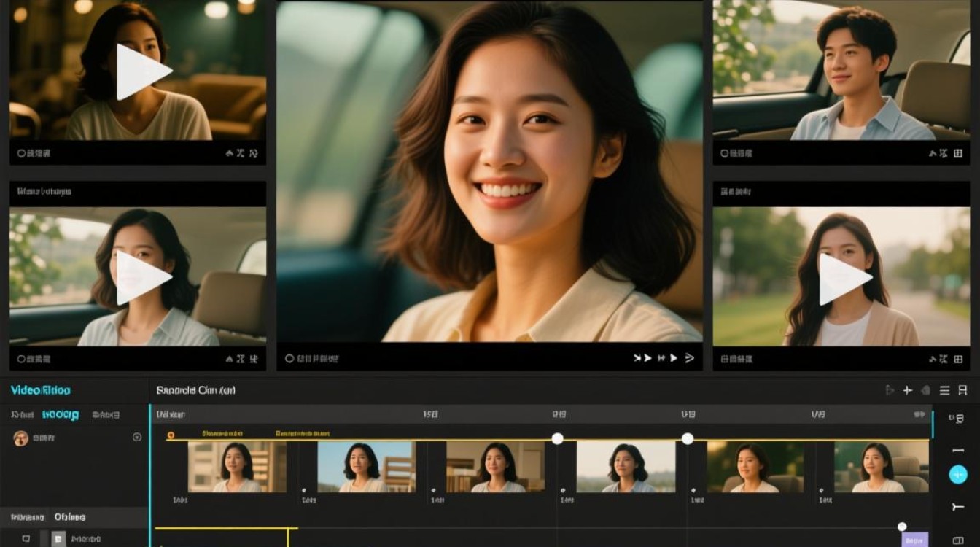The width and height of the screenshot is (980, 547).
Task: Switch to the first tab in left panel
Action: coord(22,414)
